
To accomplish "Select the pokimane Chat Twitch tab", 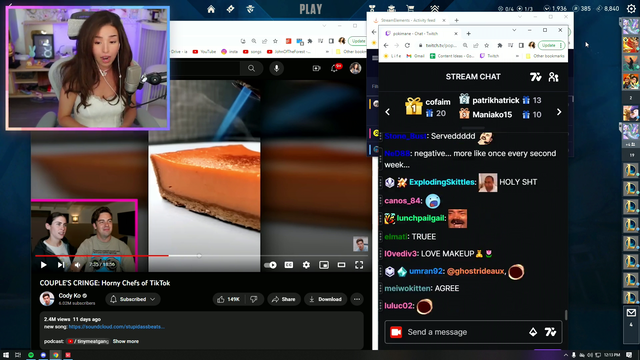I will point(420,33).
